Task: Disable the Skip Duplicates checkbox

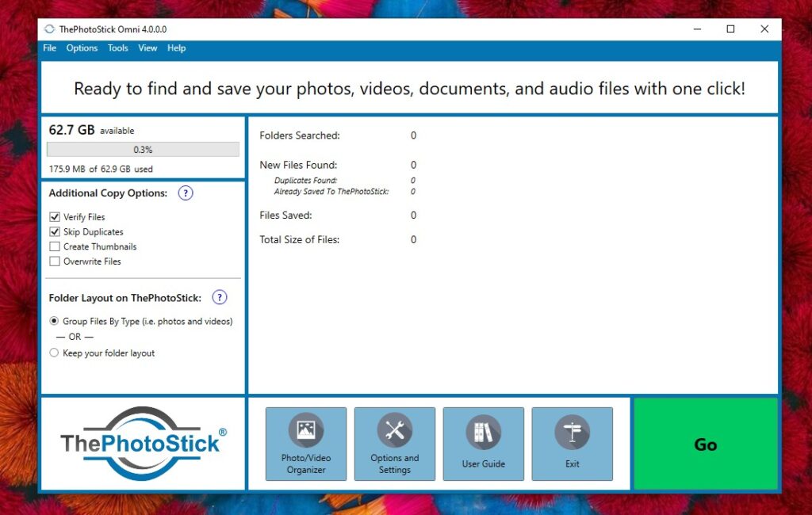Action: coord(55,232)
